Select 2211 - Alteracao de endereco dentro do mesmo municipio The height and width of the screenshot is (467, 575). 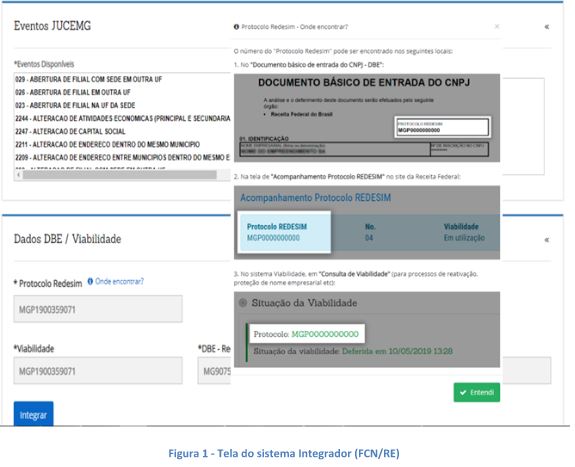(107, 144)
